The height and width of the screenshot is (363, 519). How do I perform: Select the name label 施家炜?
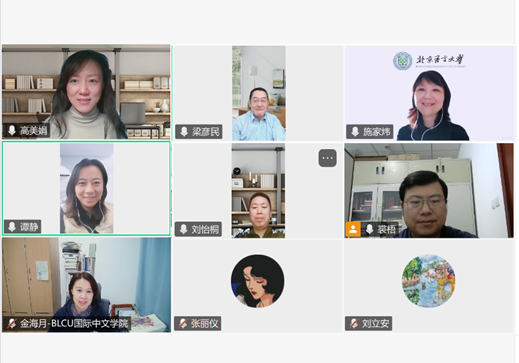[x=377, y=132]
